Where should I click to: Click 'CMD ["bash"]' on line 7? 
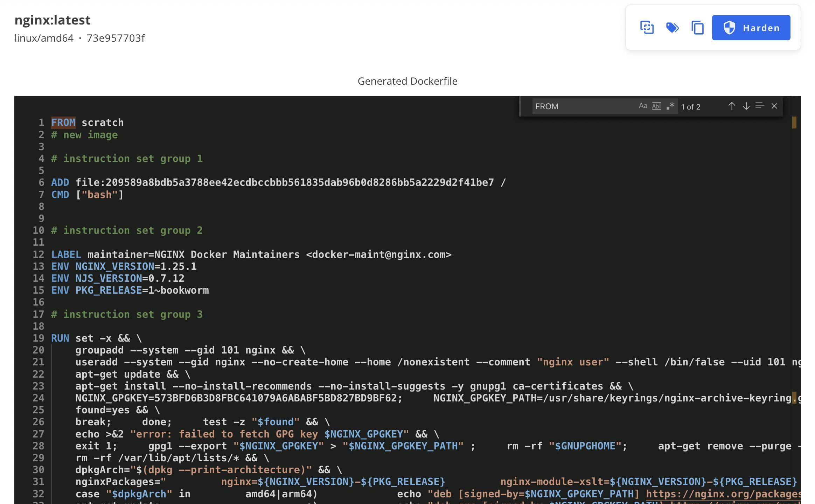(88, 195)
